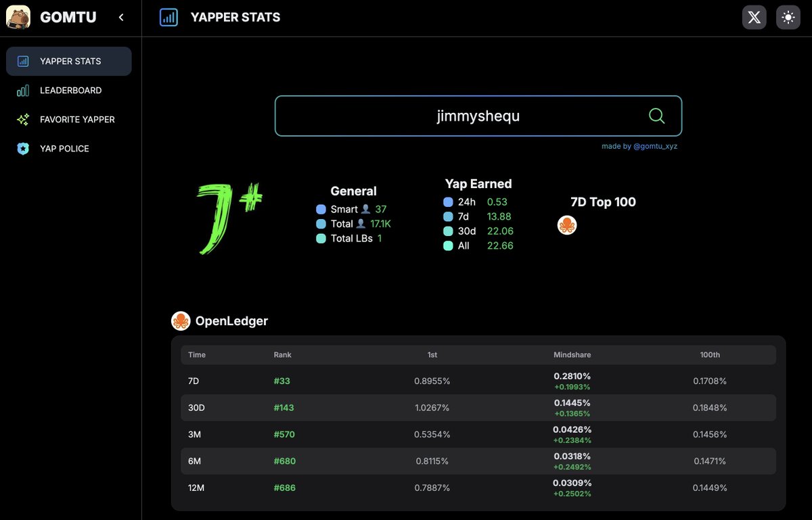
Task: Click rank #570 in the 3M row
Action: click(x=285, y=435)
